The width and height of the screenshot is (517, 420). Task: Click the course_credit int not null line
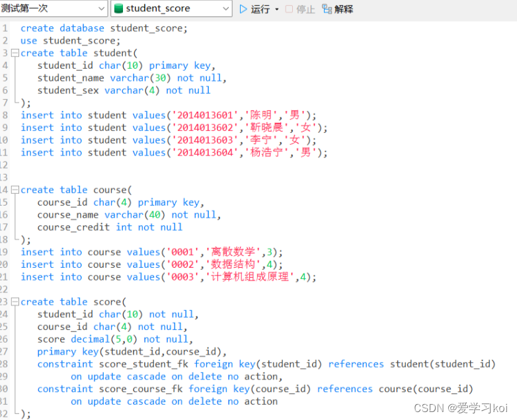[110, 228]
